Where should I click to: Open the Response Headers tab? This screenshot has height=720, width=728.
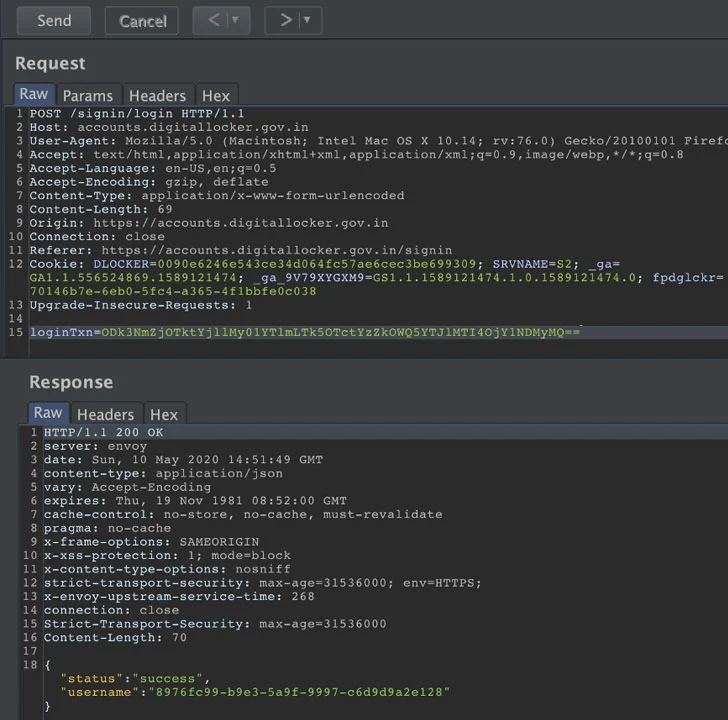[105, 414]
